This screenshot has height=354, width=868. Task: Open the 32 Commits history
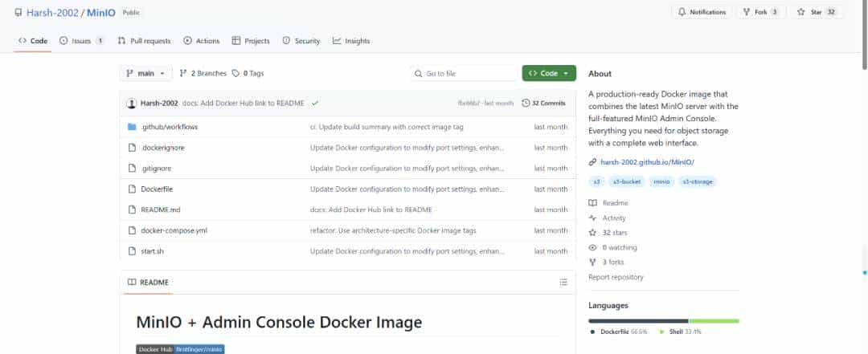[x=544, y=103]
